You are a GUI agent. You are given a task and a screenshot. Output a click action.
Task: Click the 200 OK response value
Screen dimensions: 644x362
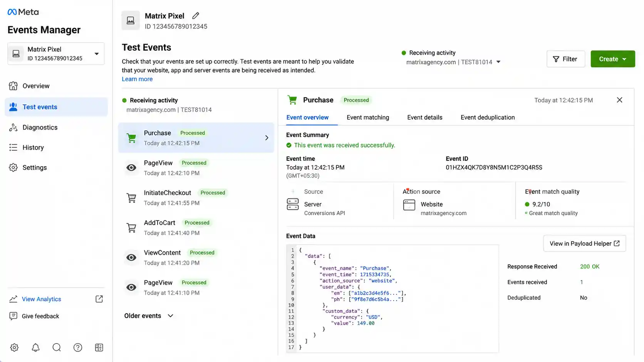[590, 267]
